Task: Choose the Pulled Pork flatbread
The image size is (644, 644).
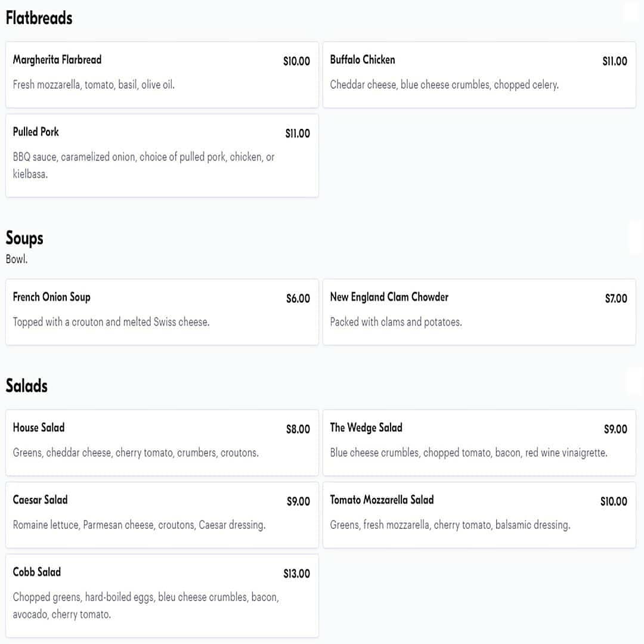Action: tap(162, 155)
